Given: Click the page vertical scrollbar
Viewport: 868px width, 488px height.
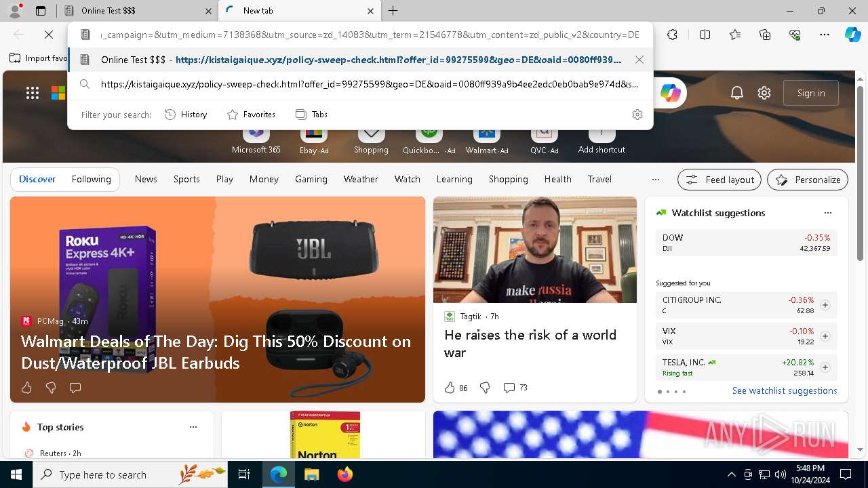Looking at the screenshot, I should (861, 175).
